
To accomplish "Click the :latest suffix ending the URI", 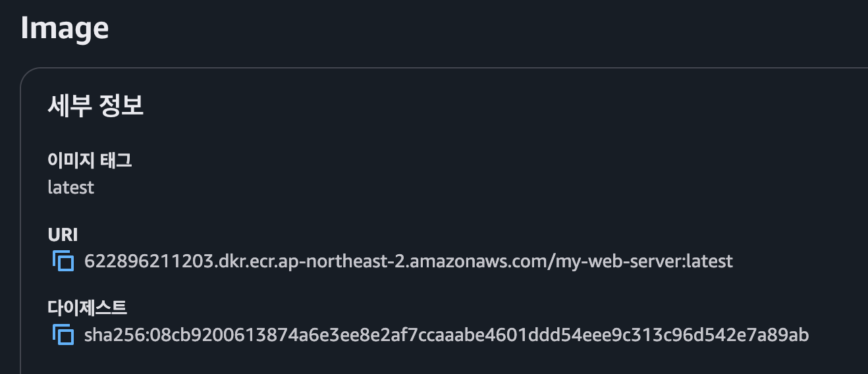I will click(x=709, y=261).
